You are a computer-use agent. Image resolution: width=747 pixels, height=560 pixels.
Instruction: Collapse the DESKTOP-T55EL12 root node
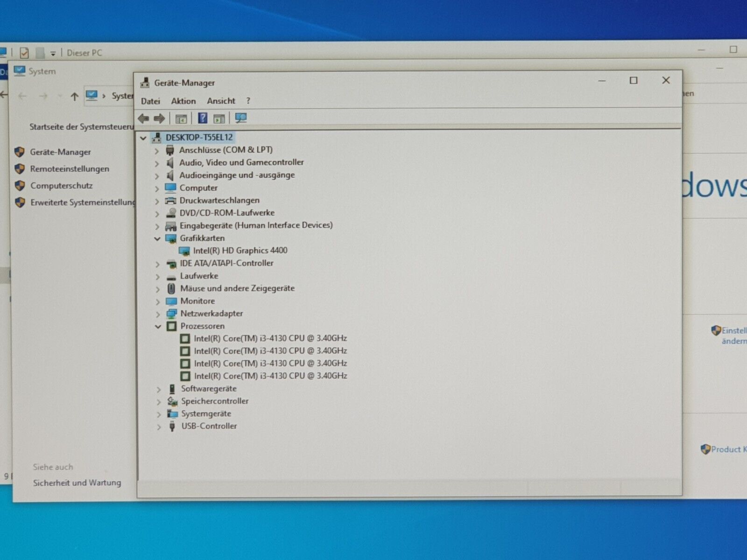[x=143, y=138]
